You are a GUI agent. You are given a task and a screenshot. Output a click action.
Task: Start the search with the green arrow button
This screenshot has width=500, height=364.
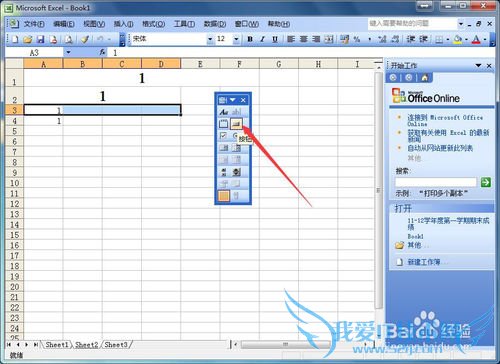[x=486, y=182]
